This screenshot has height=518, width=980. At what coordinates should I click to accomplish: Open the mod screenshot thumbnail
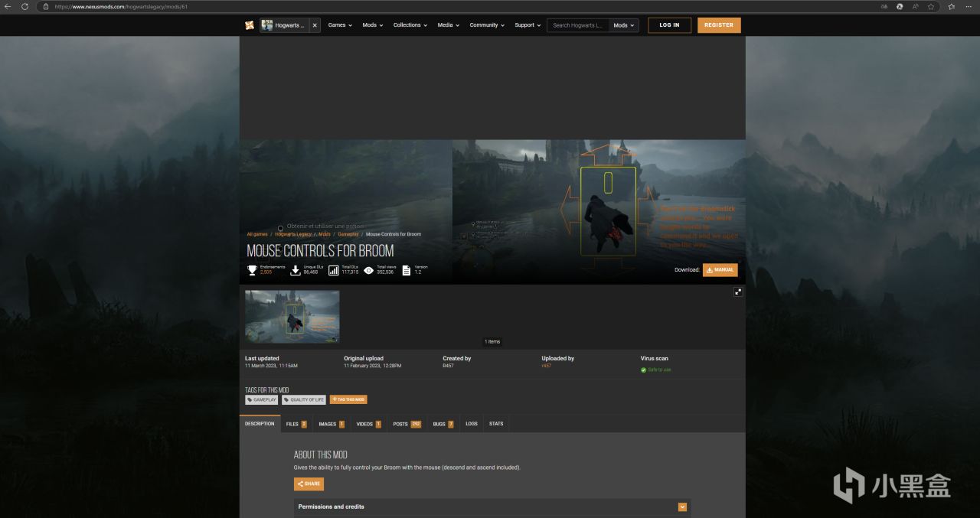coord(292,316)
